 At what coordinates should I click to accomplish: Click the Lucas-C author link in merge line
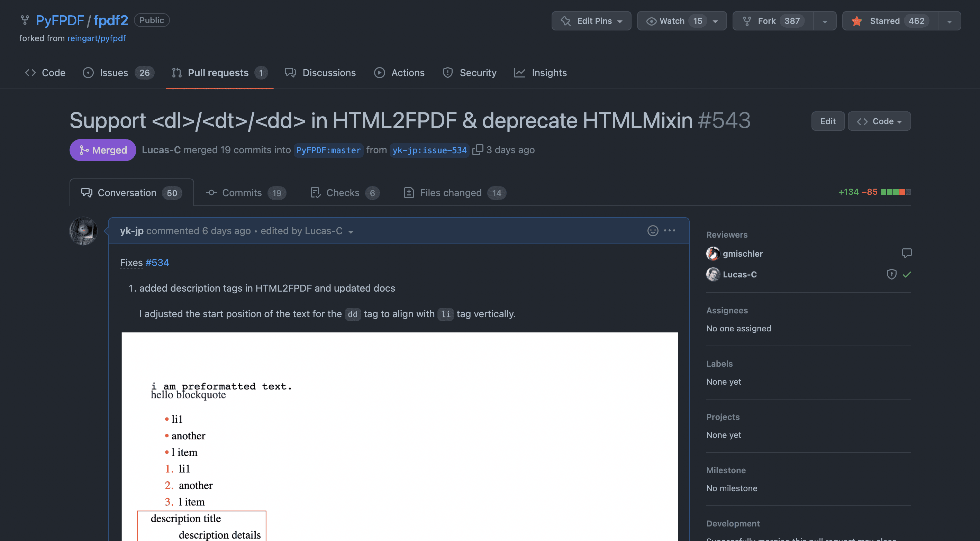tap(161, 150)
